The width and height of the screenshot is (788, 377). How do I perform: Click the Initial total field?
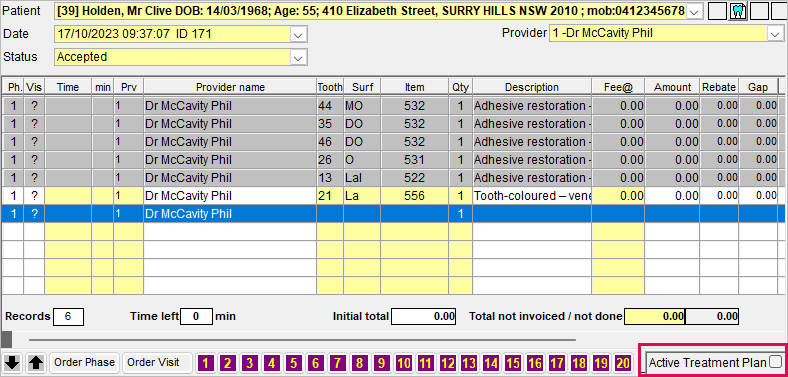tap(424, 317)
